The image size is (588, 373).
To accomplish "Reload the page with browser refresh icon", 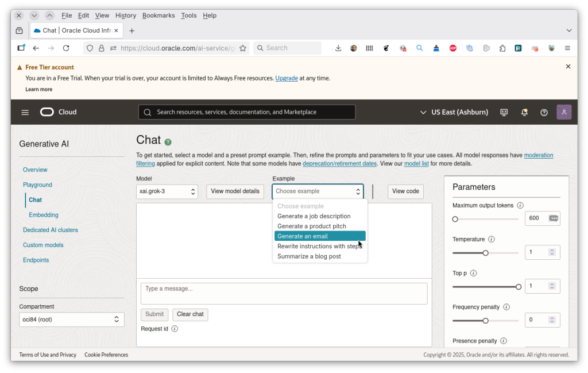I will click(66, 48).
